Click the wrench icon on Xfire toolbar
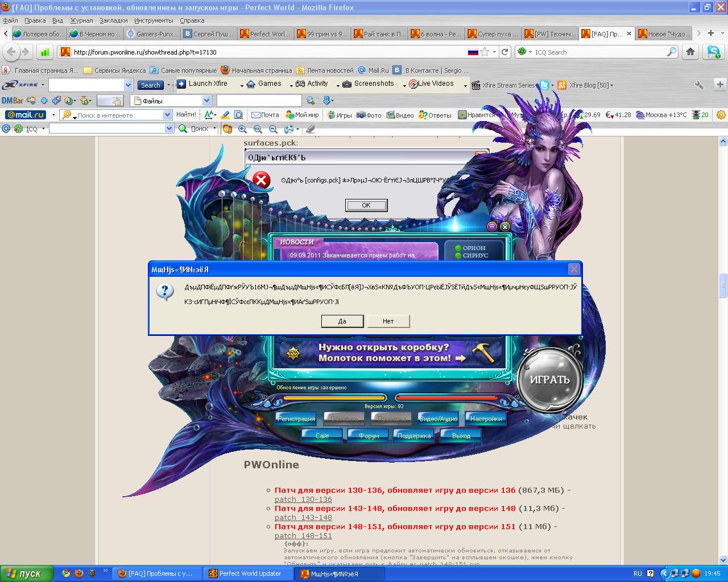This screenshot has width=728, height=582. click(699, 85)
